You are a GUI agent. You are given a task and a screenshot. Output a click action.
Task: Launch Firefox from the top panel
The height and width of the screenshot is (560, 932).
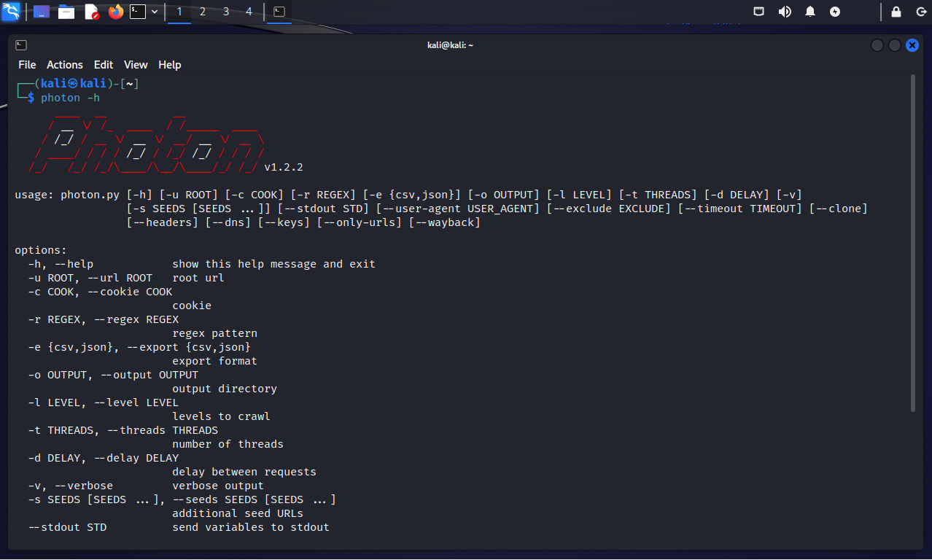(115, 12)
